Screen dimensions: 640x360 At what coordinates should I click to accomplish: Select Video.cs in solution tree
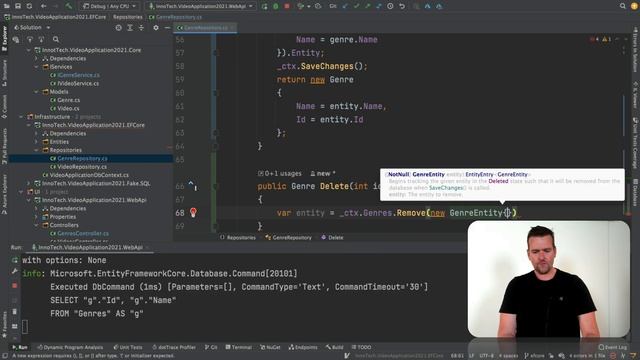(x=68, y=108)
